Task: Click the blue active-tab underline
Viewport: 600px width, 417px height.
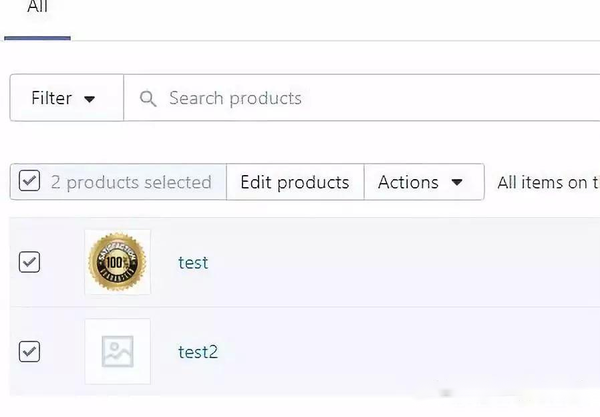Action: 38,38
